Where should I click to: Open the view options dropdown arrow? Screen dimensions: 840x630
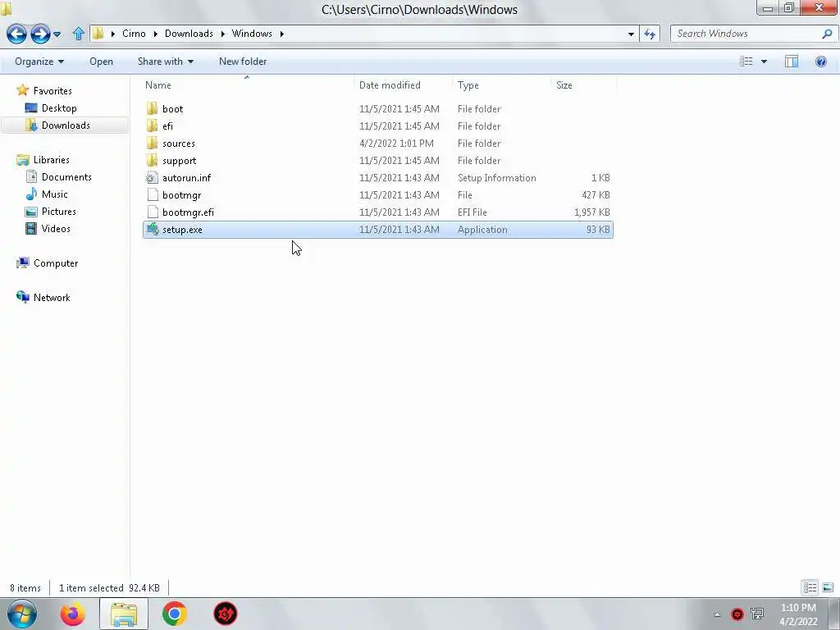click(x=764, y=62)
